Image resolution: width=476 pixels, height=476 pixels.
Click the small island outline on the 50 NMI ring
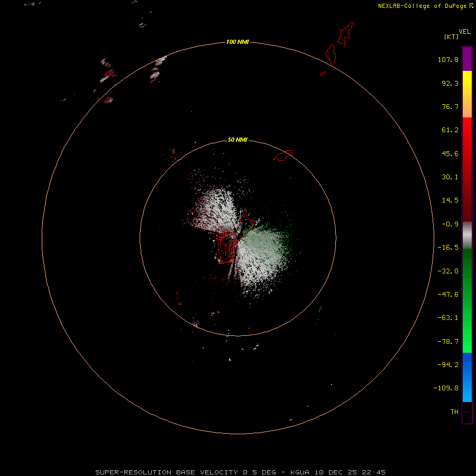click(283, 155)
